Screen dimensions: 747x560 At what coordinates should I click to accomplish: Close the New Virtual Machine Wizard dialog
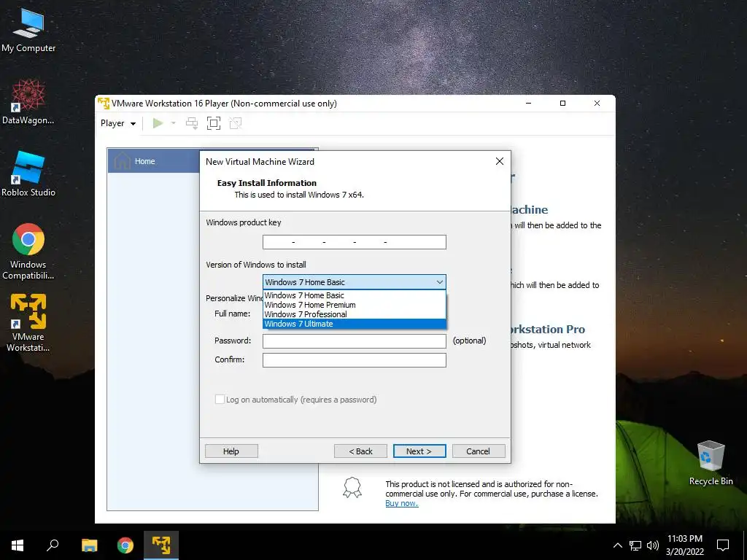(x=499, y=161)
